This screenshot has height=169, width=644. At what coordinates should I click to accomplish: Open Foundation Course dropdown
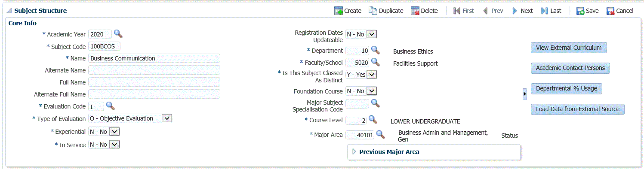click(372, 91)
